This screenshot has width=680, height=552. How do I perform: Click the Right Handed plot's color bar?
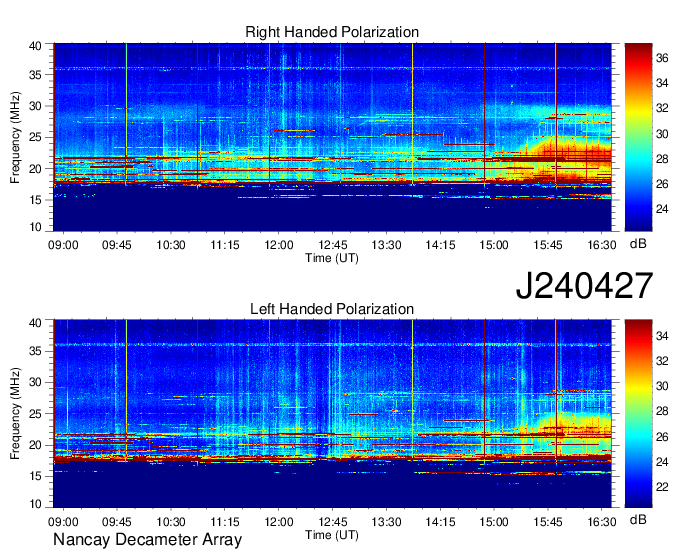(638, 137)
